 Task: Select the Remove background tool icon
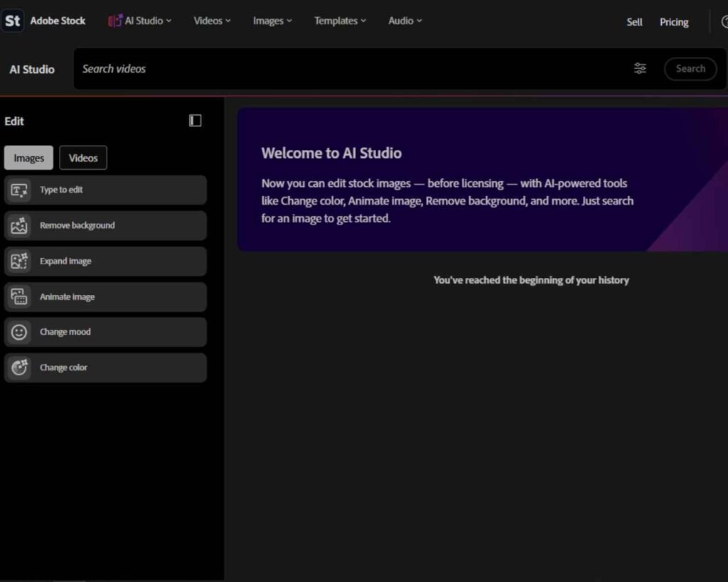[19, 226]
